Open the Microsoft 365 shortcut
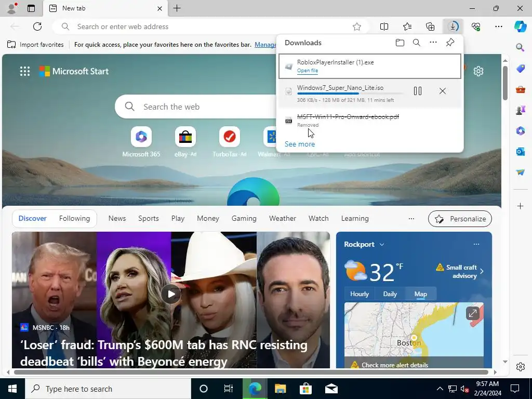The height and width of the screenshot is (399, 532). coord(141,141)
